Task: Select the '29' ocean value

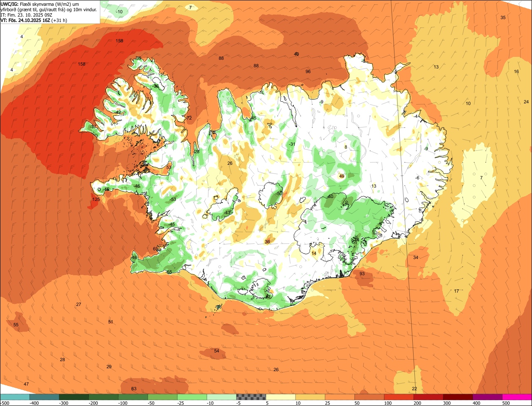Action: click(x=109, y=367)
